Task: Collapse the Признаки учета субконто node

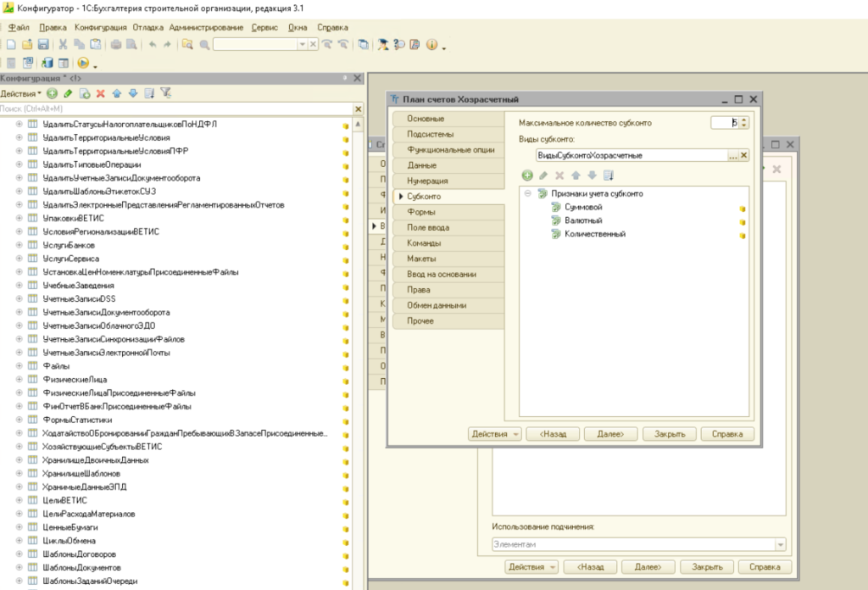Action: tap(527, 194)
